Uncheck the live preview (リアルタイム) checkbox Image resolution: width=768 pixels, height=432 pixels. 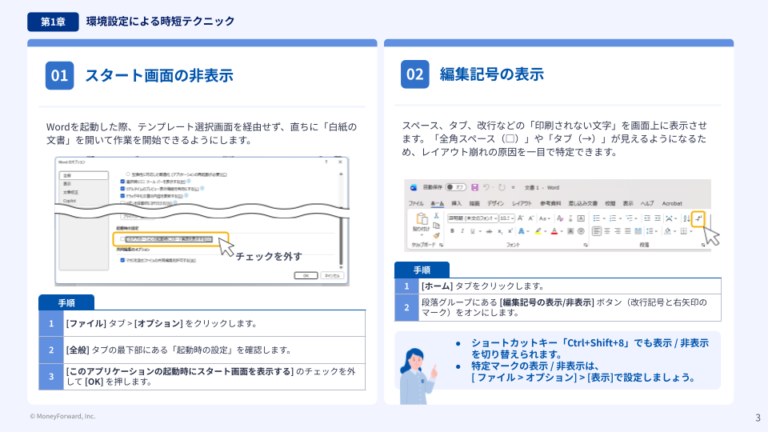(x=122, y=189)
